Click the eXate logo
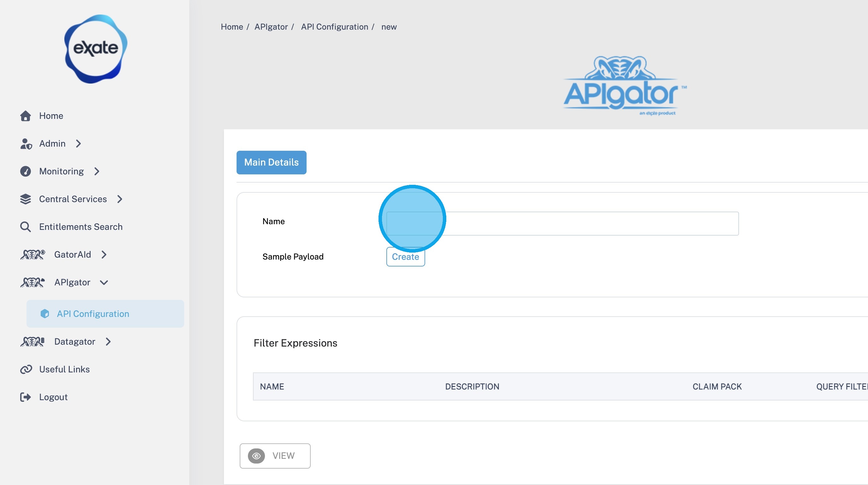Image resolution: width=868 pixels, height=485 pixels. coord(96,49)
